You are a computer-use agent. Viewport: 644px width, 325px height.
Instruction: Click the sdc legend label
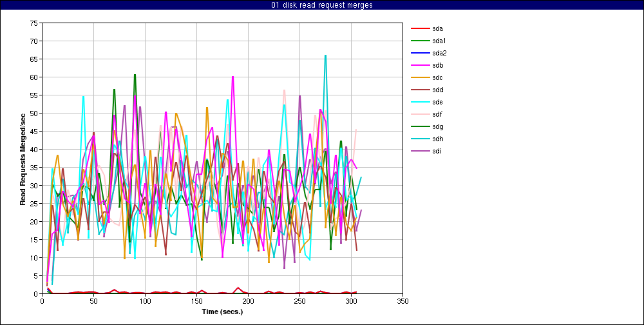tap(438, 78)
